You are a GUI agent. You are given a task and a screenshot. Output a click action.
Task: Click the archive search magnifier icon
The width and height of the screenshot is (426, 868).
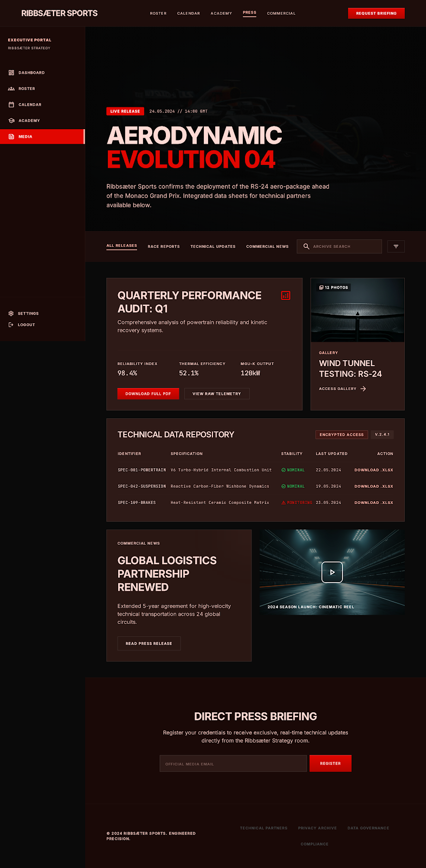306,246
